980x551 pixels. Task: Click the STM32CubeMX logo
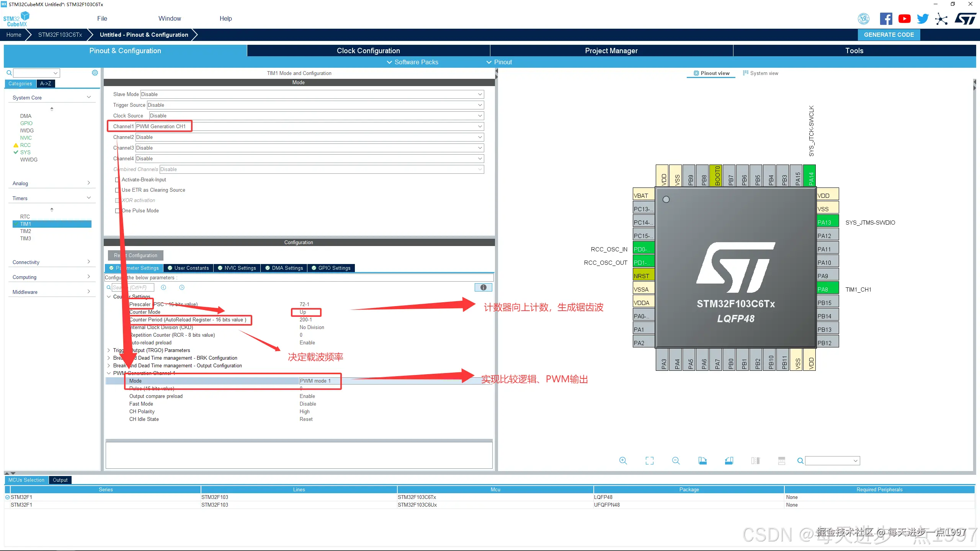pyautogui.click(x=16, y=19)
